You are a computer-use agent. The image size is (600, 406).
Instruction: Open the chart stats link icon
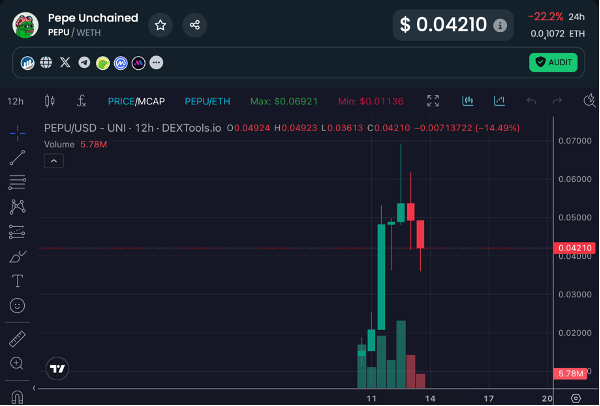pyautogui.click(x=28, y=63)
